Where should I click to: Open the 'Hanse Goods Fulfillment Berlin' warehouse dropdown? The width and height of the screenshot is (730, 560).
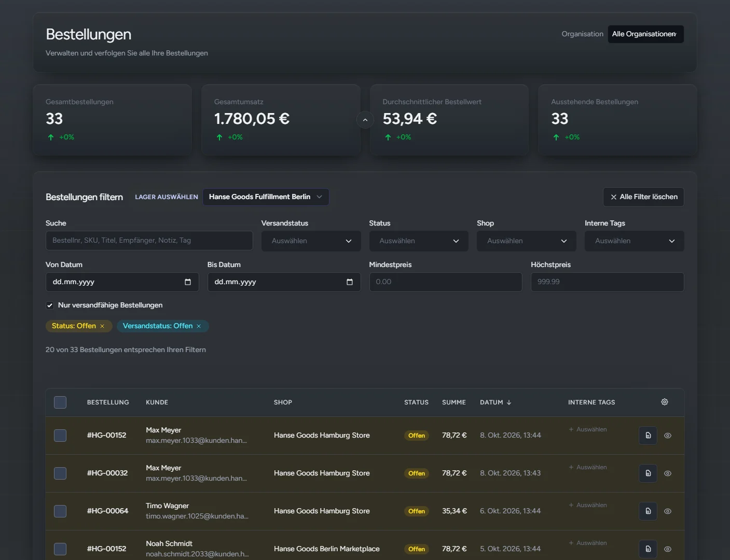266,197
